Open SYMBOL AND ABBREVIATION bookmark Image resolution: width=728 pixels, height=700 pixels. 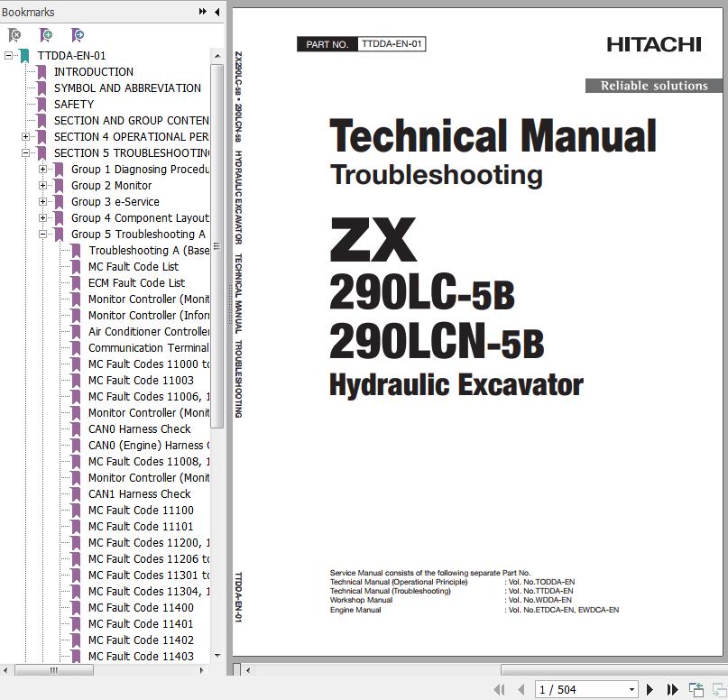pos(128,88)
